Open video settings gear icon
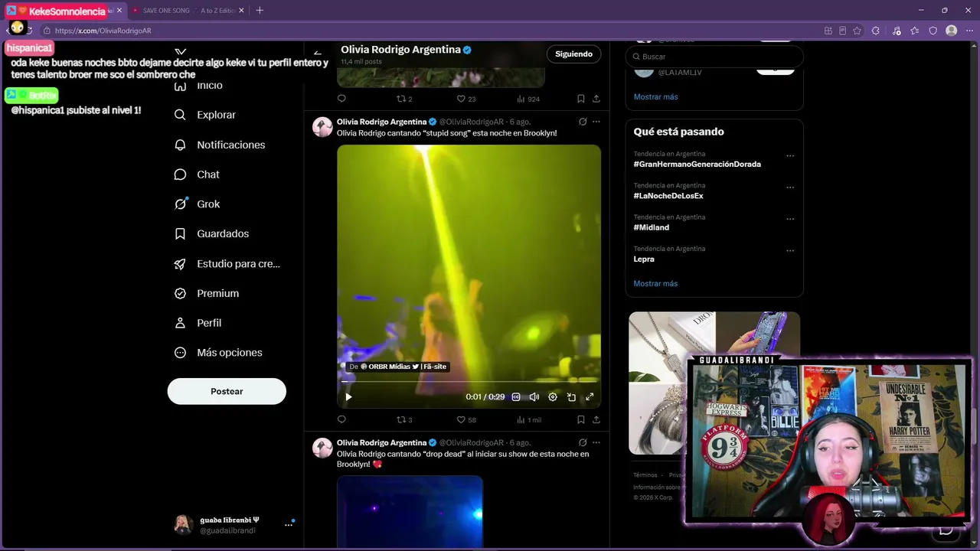980x551 pixels. pos(553,397)
